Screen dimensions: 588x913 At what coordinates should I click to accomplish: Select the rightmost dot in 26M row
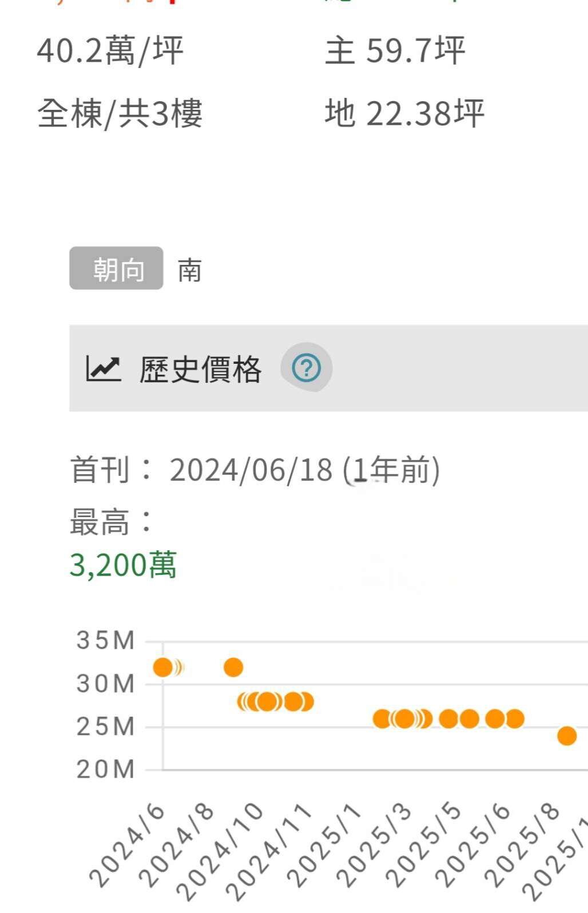coord(515,719)
